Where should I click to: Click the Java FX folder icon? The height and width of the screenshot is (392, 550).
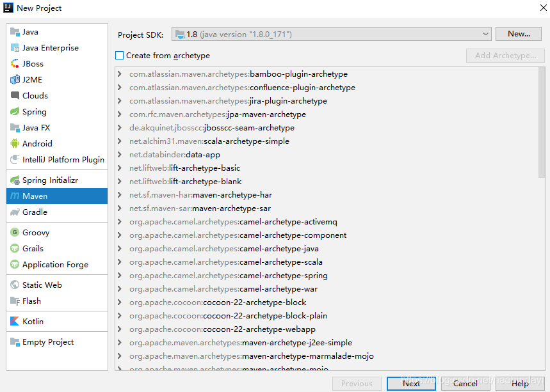click(15, 127)
